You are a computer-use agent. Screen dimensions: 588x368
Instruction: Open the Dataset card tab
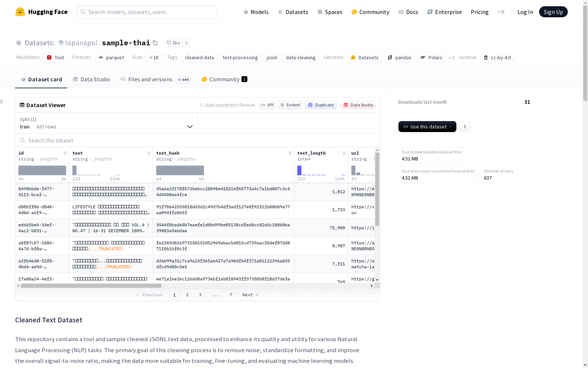click(41, 79)
